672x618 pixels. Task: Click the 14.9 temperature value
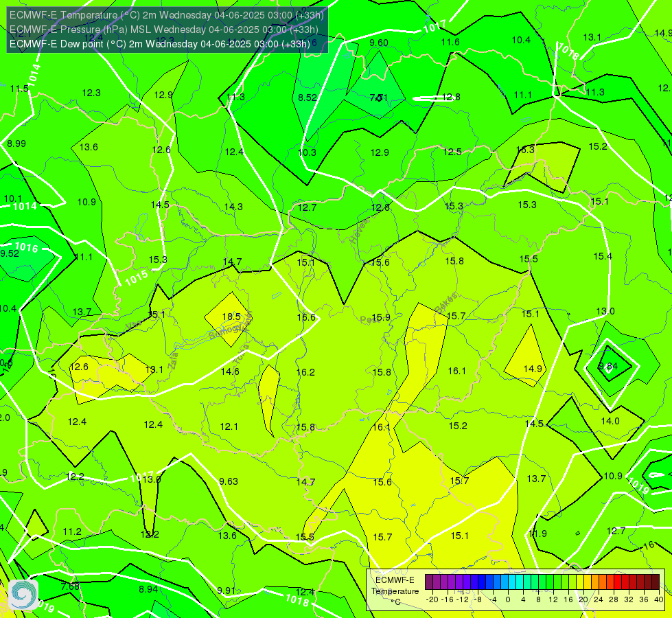533,369
